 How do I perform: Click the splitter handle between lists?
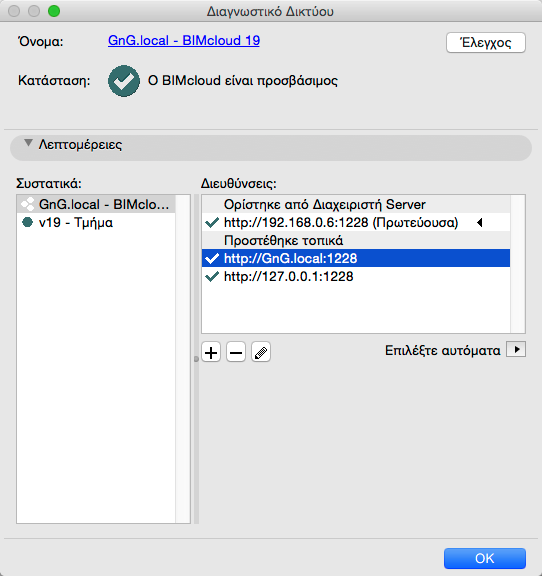coord(196,359)
